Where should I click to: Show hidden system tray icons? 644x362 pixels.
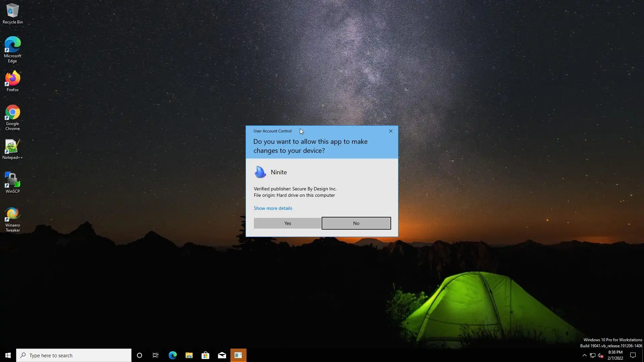tap(584, 355)
